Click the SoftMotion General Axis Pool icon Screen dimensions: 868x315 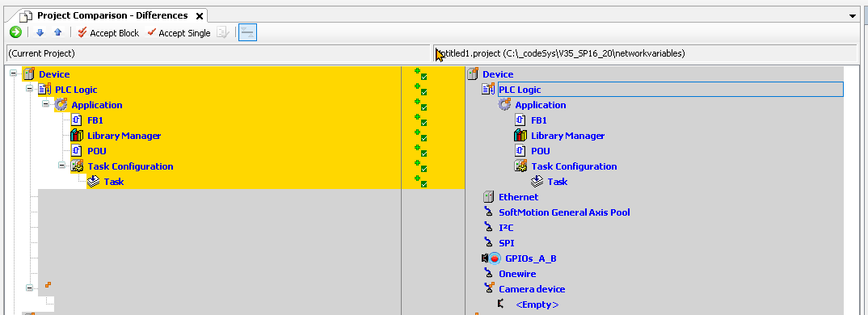click(x=488, y=212)
